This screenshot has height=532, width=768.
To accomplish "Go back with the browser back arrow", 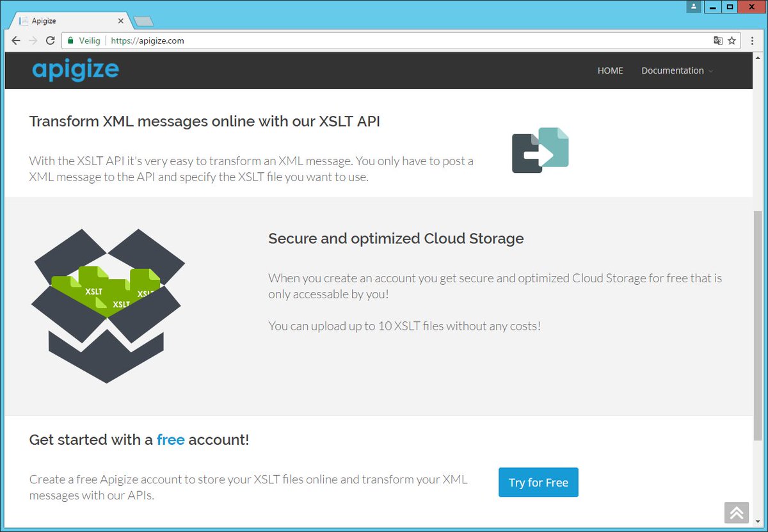I will point(16,40).
